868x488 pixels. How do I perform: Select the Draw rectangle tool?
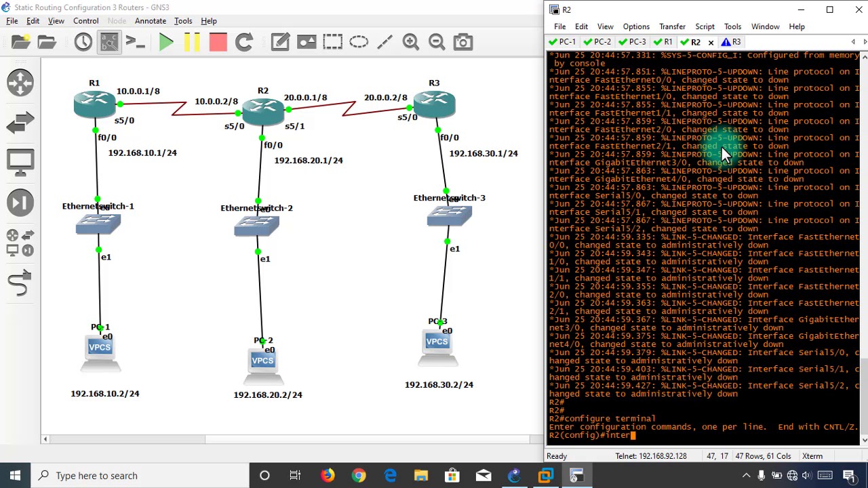(332, 42)
